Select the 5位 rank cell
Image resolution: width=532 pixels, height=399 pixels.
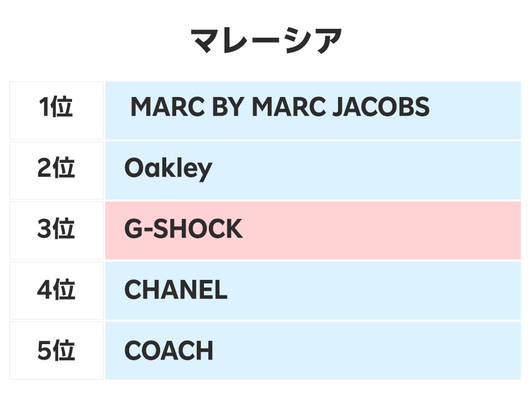(56, 351)
